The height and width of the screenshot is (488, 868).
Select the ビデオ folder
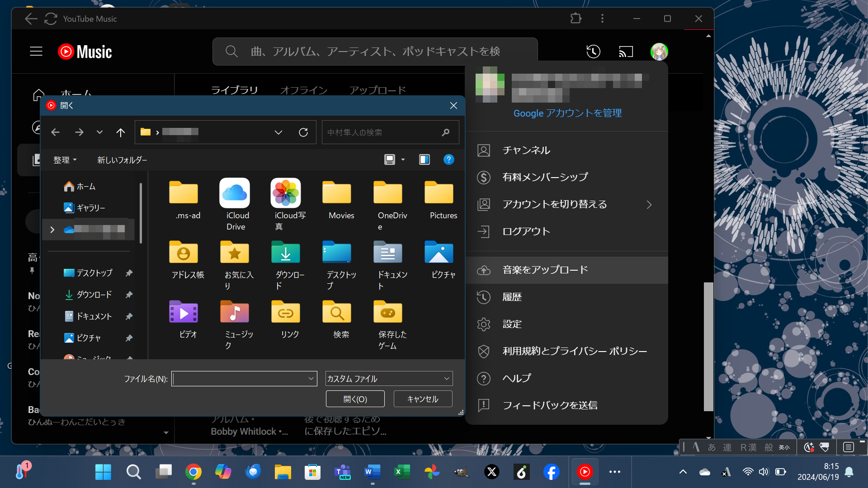184,319
